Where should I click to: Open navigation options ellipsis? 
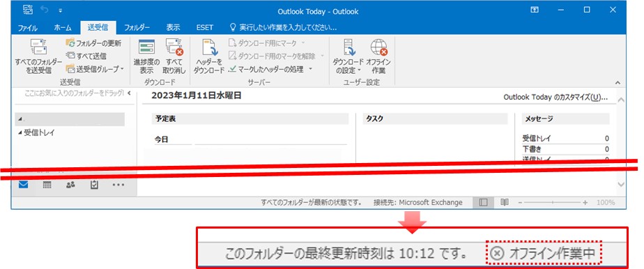pos(118,185)
